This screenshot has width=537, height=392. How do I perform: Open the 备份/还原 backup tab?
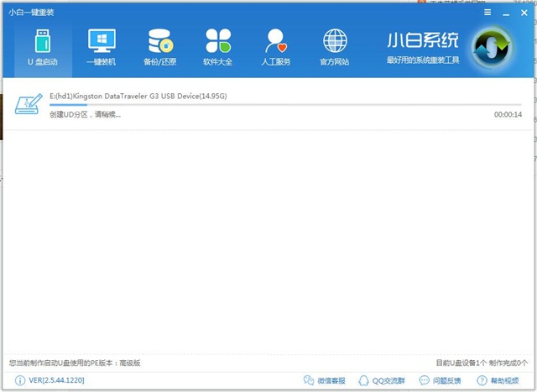pyautogui.click(x=160, y=48)
